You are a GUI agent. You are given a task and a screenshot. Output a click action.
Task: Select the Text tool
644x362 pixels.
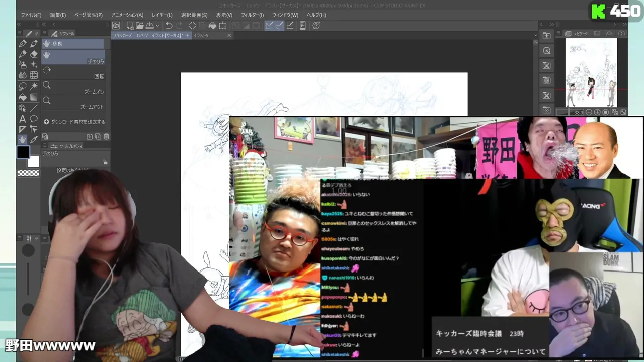[x=23, y=119]
